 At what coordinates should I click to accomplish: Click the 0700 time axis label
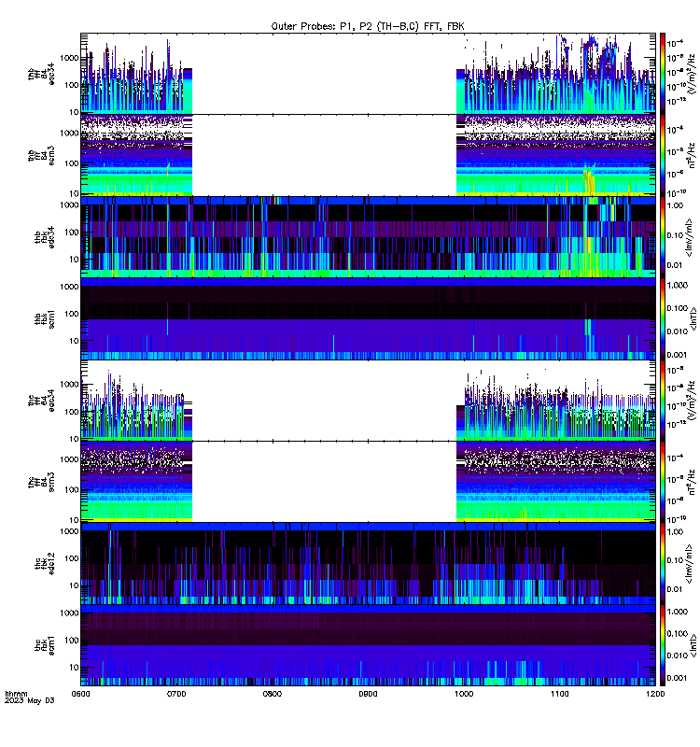tap(176, 694)
